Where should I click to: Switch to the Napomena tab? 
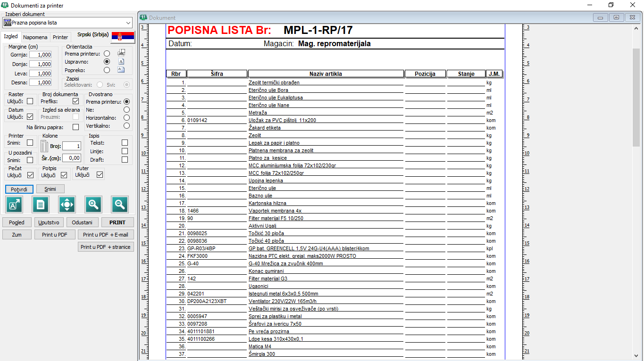[x=35, y=37]
